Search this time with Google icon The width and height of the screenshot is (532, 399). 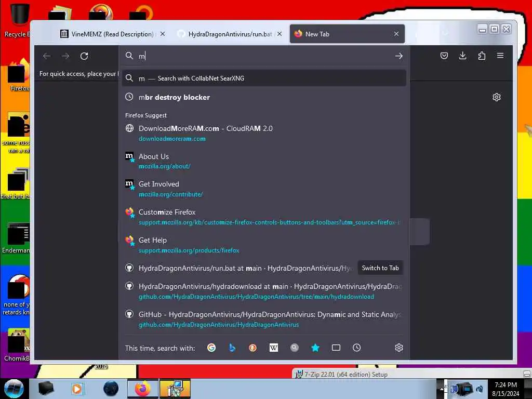(211, 348)
